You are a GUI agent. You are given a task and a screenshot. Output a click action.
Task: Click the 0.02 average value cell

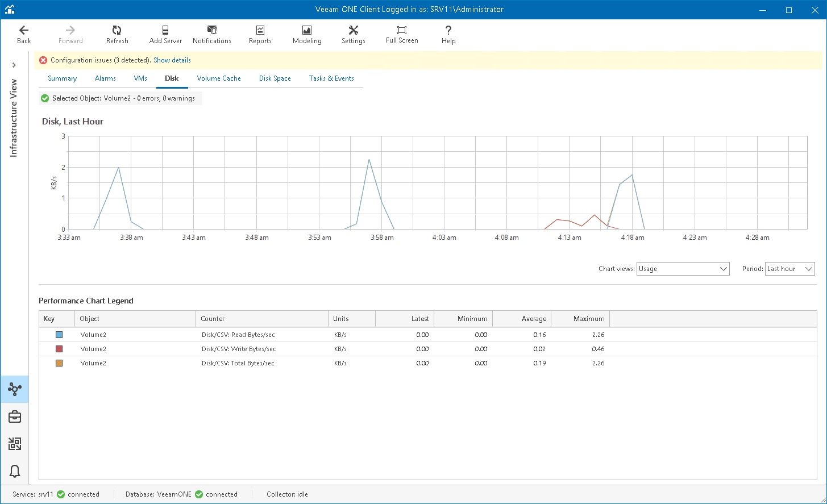click(x=539, y=349)
